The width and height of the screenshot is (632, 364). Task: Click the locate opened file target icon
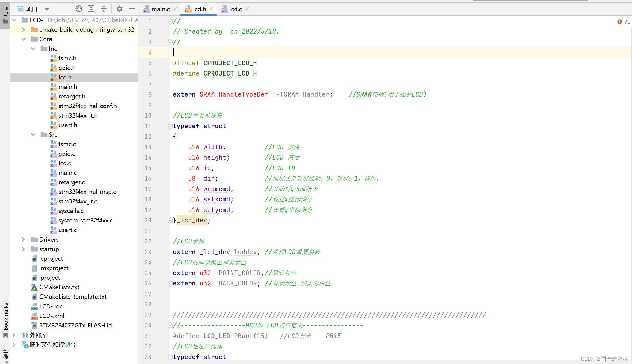point(79,9)
